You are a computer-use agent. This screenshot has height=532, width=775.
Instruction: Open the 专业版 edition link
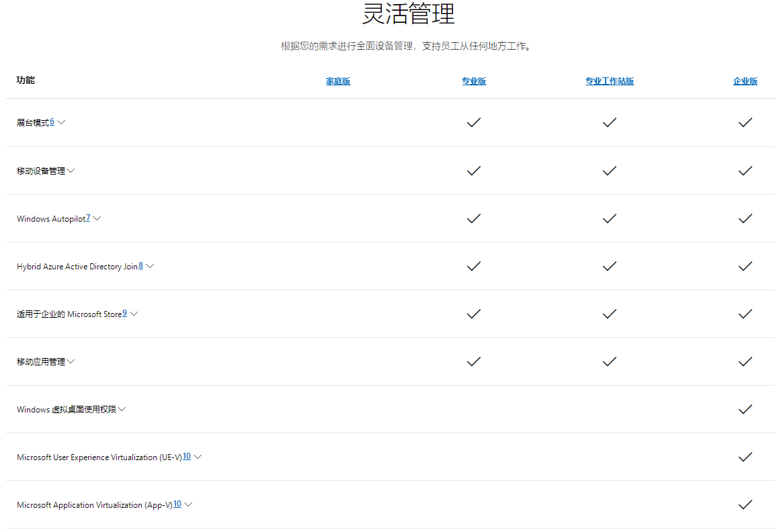point(474,81)
